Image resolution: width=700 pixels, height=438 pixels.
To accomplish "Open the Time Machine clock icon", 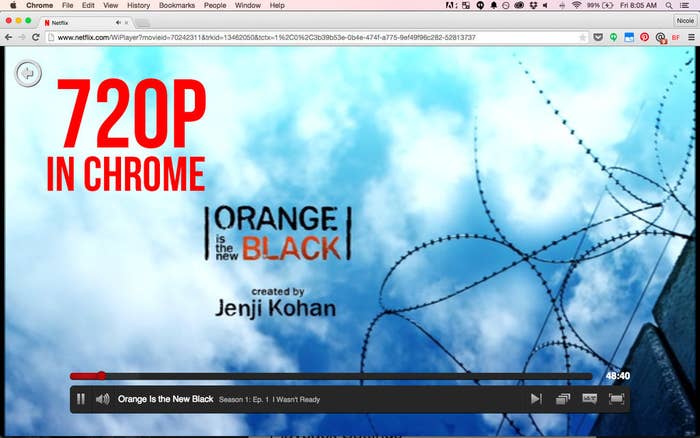I will (x=506, y=5).
